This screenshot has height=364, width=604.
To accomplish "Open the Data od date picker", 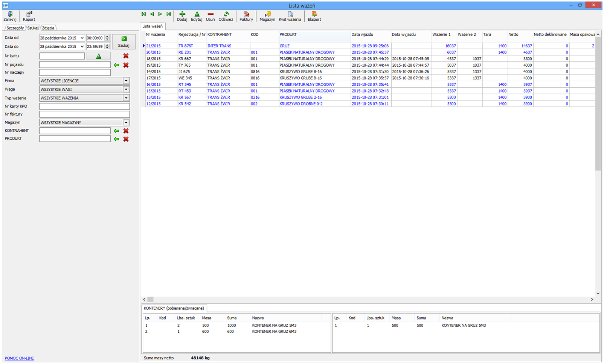I will tap(82, 38).
